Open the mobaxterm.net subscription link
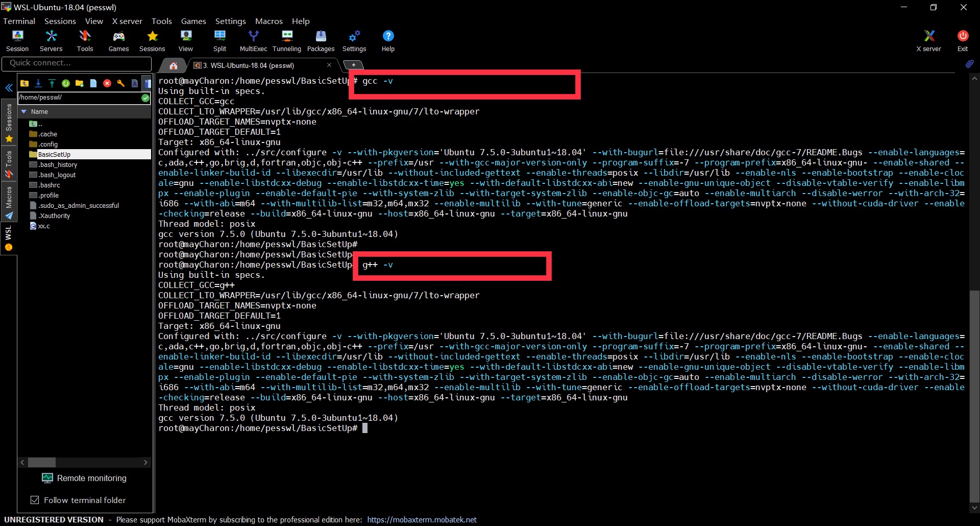This screenshot has width=980, height=526. pyautogui.click(x=422, y=519)
